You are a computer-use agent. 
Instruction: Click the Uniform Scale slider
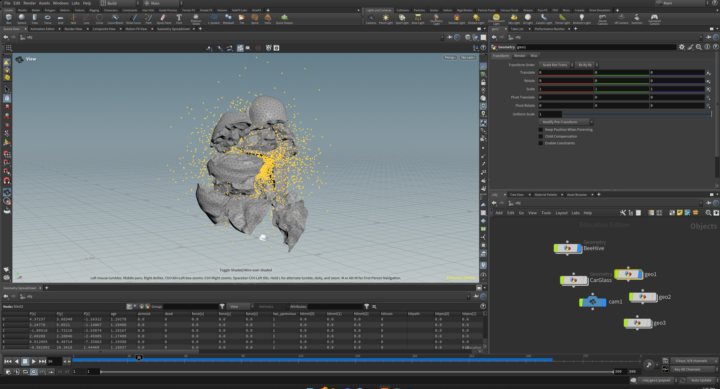tap(636, 114)
